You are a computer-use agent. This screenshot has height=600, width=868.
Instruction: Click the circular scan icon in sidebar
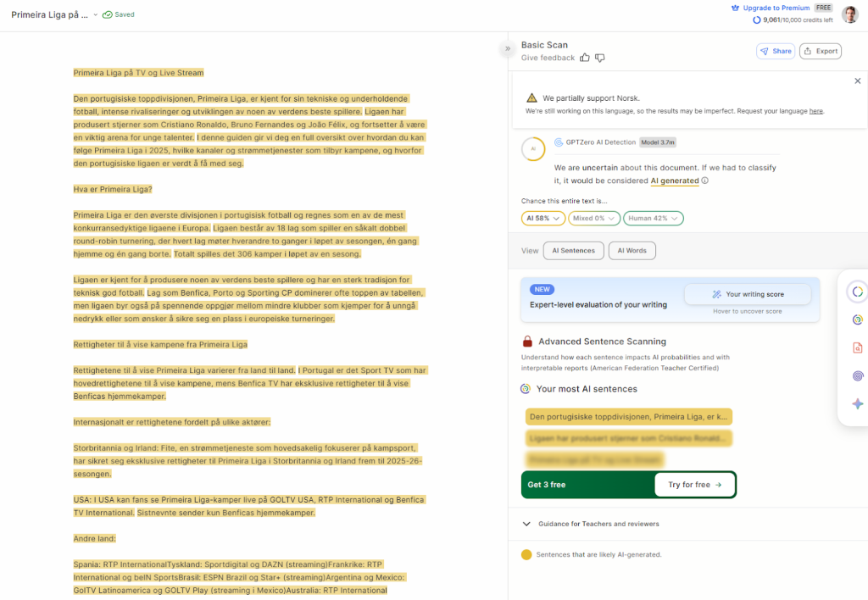tap(857, 292)
